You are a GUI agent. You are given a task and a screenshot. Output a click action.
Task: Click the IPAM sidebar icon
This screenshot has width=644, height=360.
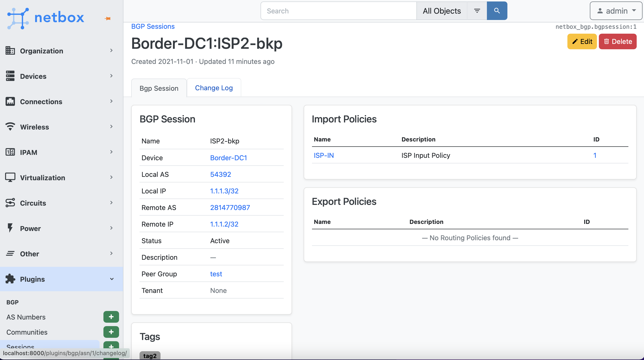[11, 152]
